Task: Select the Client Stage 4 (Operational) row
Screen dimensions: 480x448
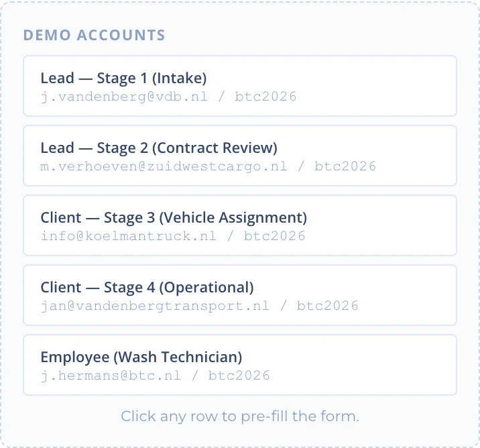Action: pos(240,295)
